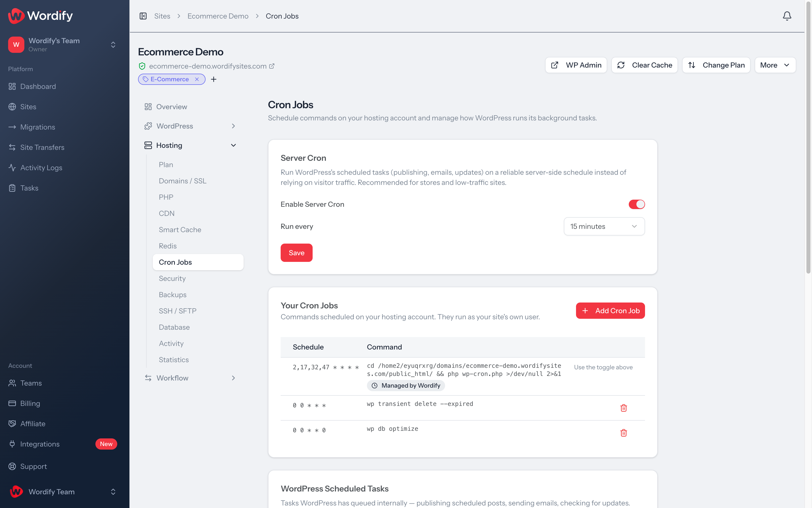Click the page vertical scrollbar
This screenshot has width=812, height=508.
pos(808,138)
